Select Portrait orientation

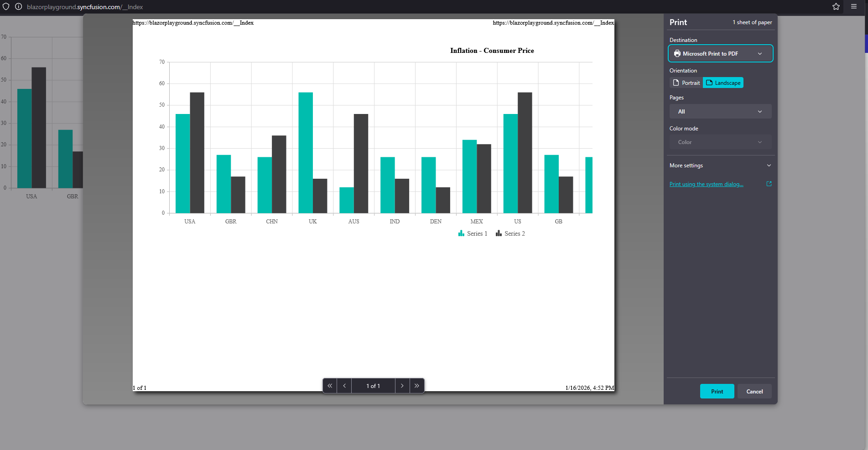686,83
